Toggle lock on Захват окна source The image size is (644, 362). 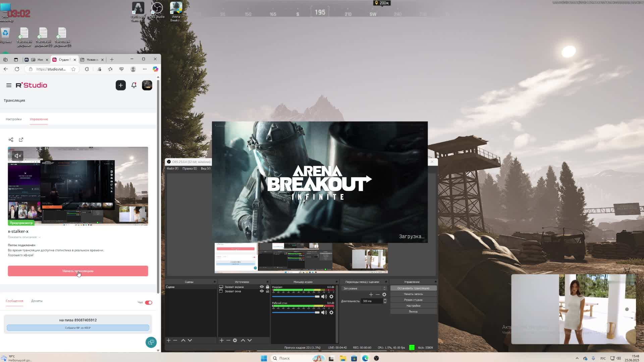click(x=267, y=291)
